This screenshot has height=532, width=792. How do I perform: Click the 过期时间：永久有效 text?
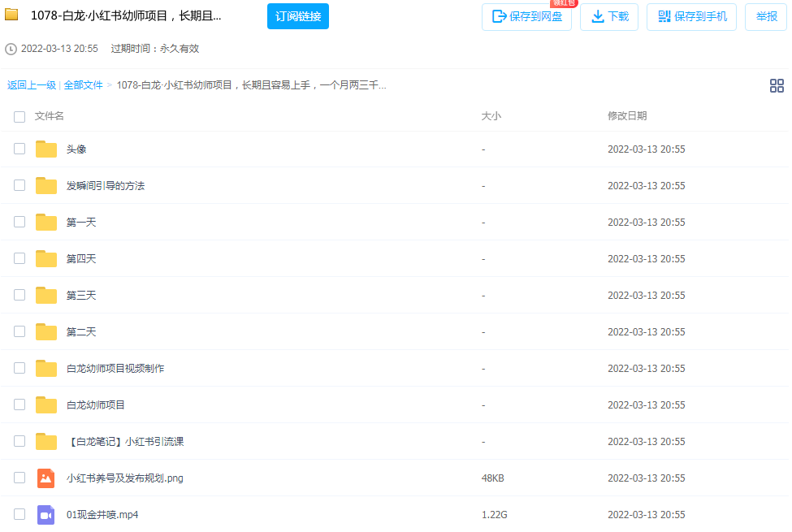(x=154, y=49)
